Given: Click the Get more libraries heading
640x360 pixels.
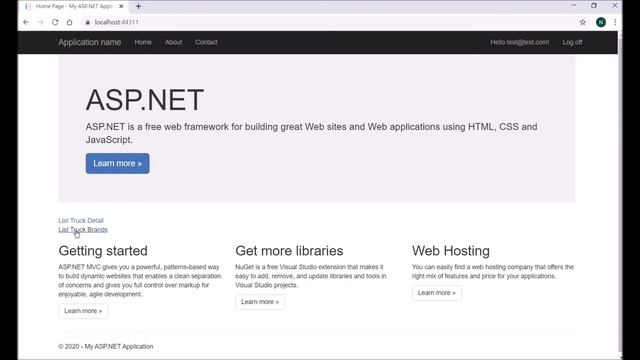Looking at the screenshot, I should [x=289, y=251].
